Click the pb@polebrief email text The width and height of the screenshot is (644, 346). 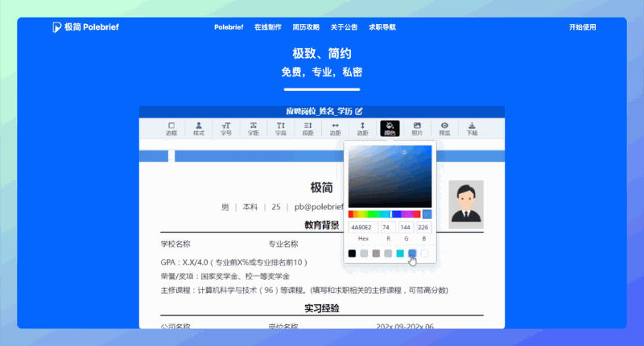(319, 208)
